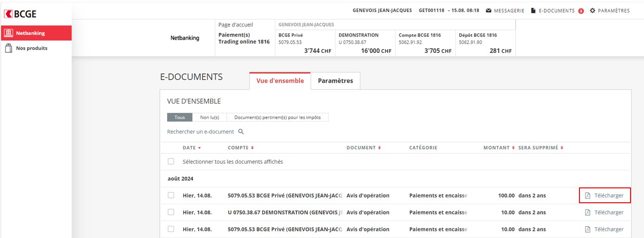Select the Tous filter

tap(180, 117)
